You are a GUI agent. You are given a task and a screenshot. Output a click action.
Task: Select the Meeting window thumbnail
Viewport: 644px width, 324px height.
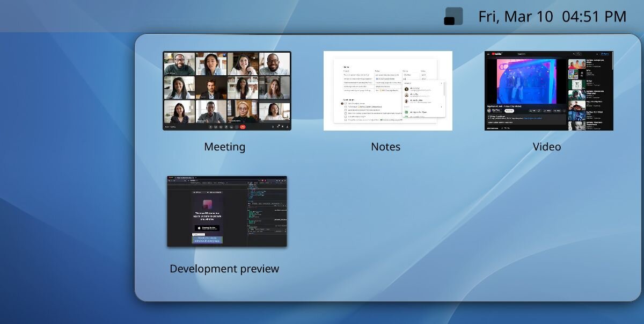(x=227, y=91)
